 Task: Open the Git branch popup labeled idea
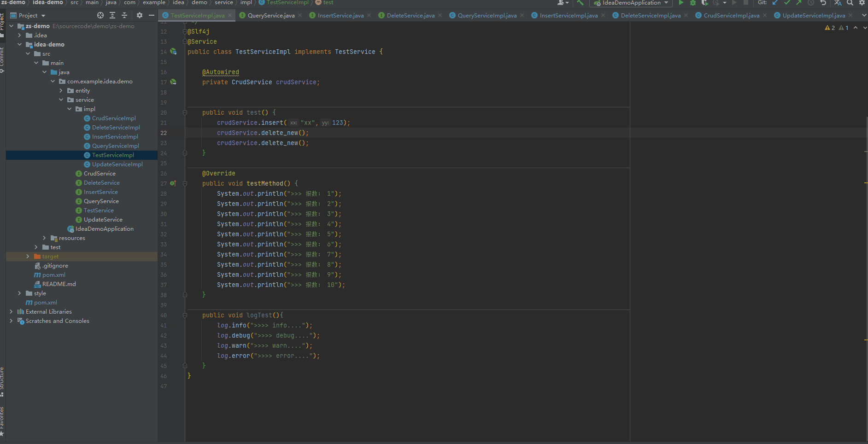178,3
